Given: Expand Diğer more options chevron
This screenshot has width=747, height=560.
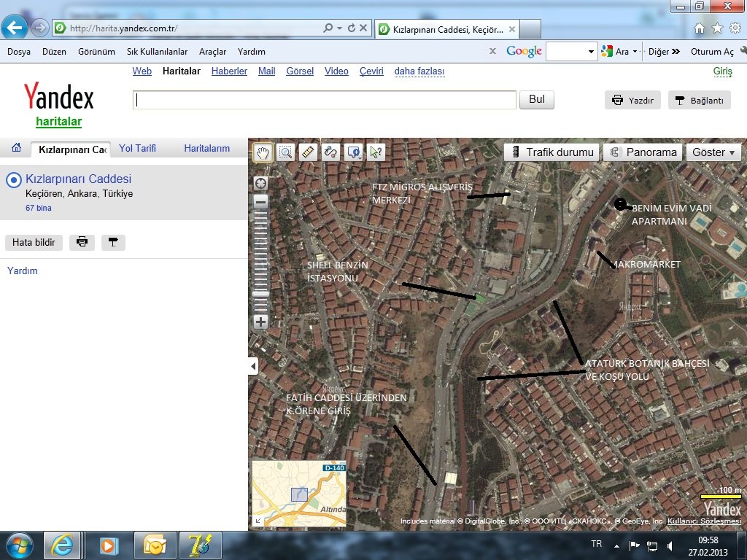Looking at the screenshot, I should (676, 52).
